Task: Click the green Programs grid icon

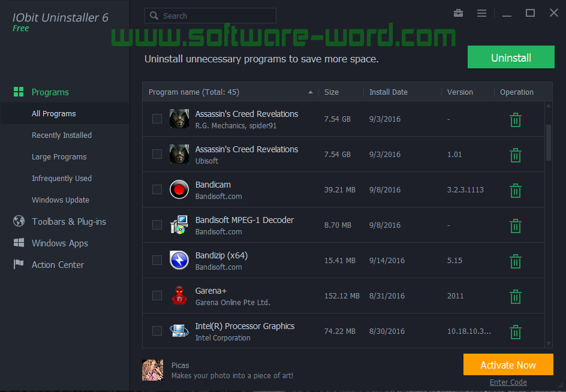Action: pos(19,92)
